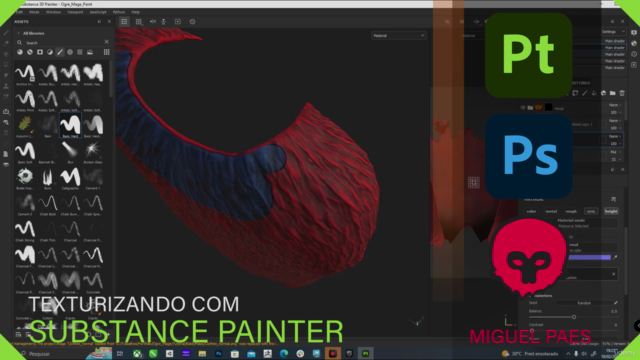Add a smart material to layer stack

tap(603, 93)
